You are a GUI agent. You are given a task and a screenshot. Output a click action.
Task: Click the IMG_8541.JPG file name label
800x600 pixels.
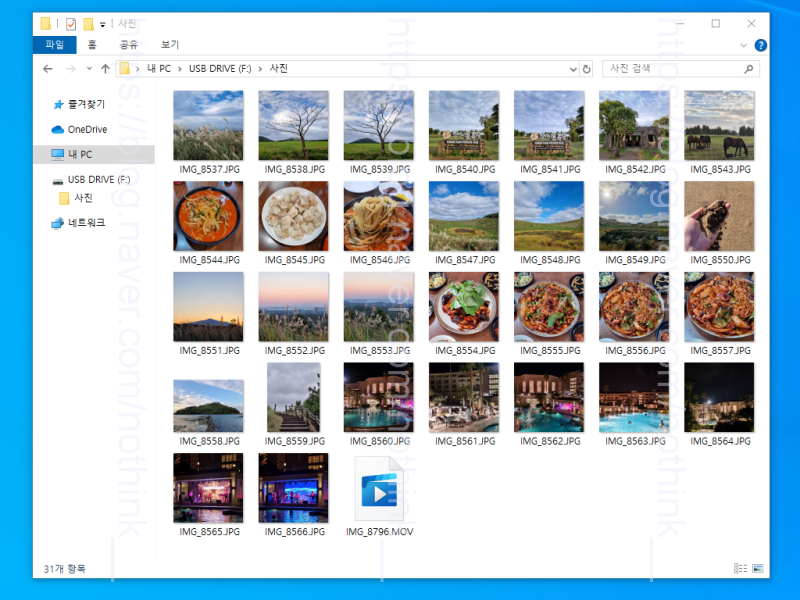pos(550,169)
